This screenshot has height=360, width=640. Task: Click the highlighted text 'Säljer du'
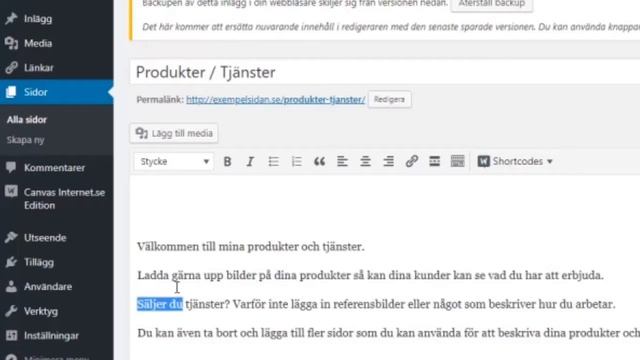(x=160, y=304)
